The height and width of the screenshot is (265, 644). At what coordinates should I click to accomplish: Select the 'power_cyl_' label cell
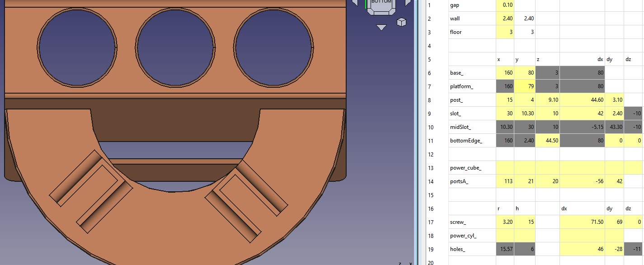click(x=472, y=236)
